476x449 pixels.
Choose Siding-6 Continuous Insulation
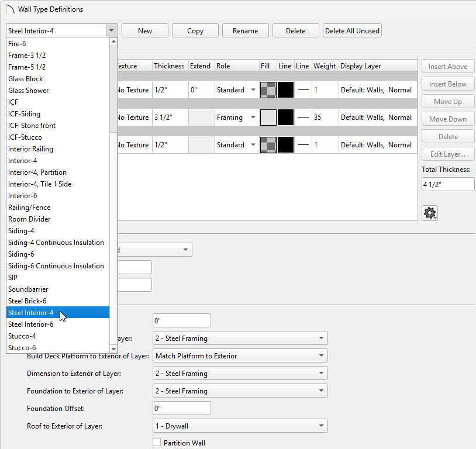pos(58,266)
